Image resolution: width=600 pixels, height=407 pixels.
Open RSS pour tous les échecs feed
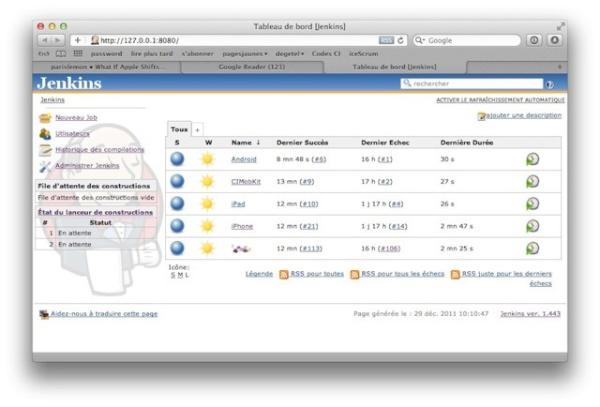(403, 274)
